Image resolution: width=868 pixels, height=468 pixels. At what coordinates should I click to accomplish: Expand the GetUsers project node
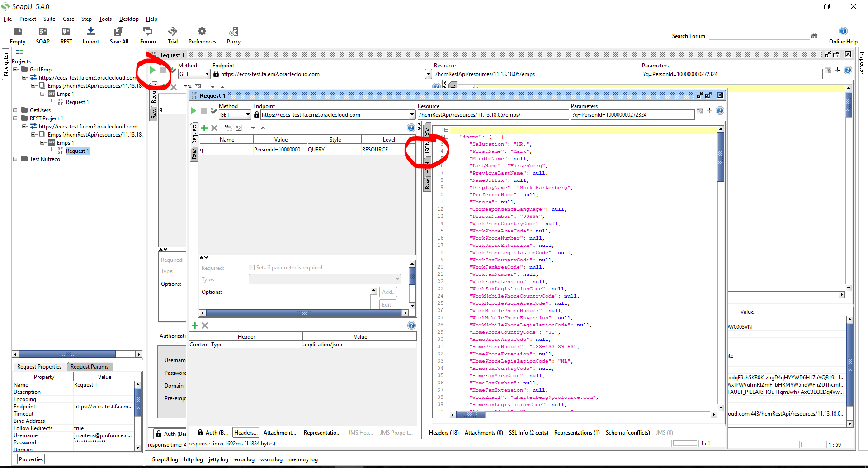click(15, 110)
